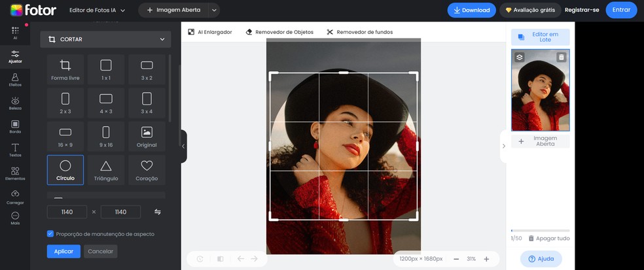Click the undo arrow
This screenshot has width=644, height=270.
(x=241, y=258)
